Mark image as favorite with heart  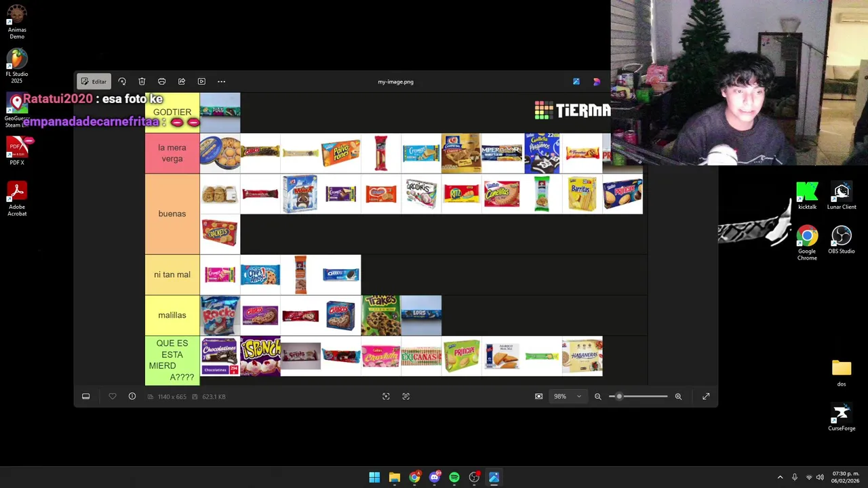113,396
